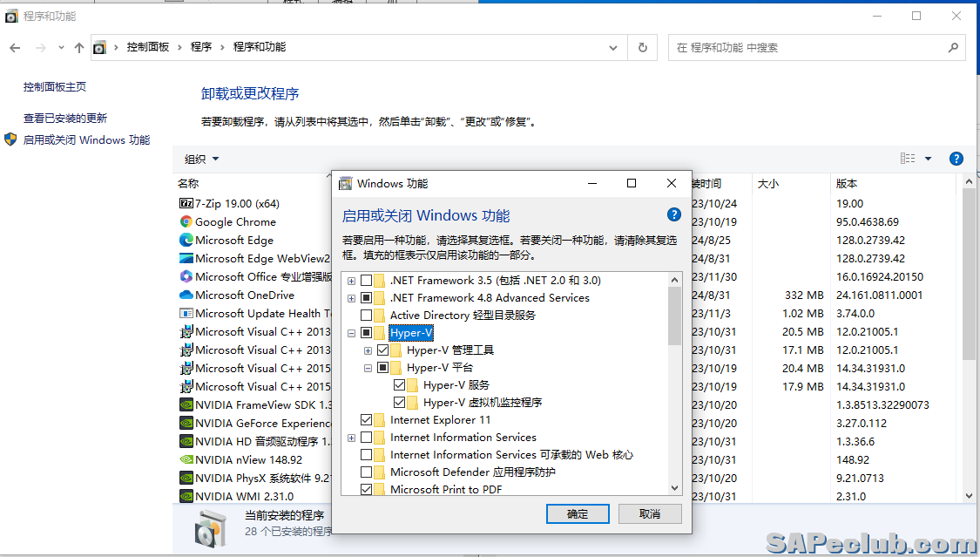Select the Google Chrome icon in list

[186, 221]
